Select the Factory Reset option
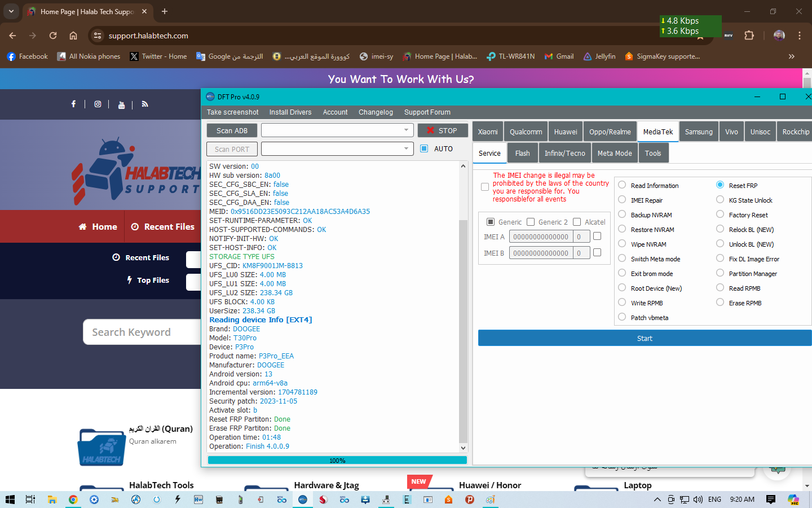The image size is (812, 508). coord(720,214)
